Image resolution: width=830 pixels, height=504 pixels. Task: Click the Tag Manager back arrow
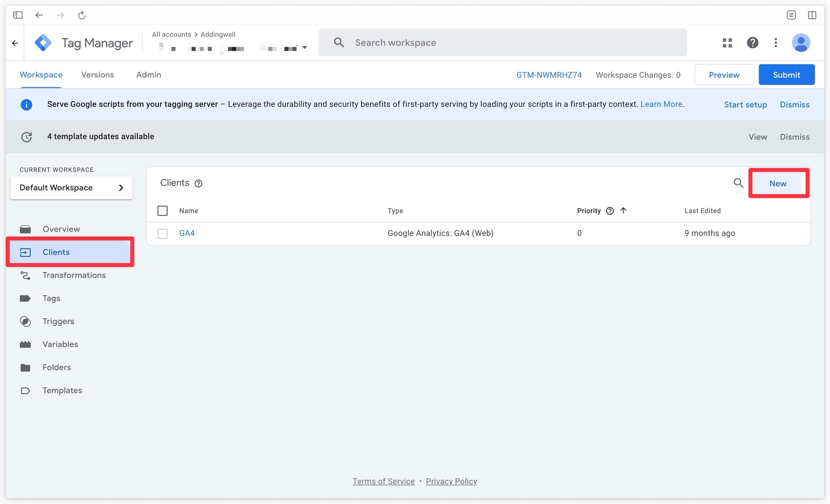(x=15, y=43)
